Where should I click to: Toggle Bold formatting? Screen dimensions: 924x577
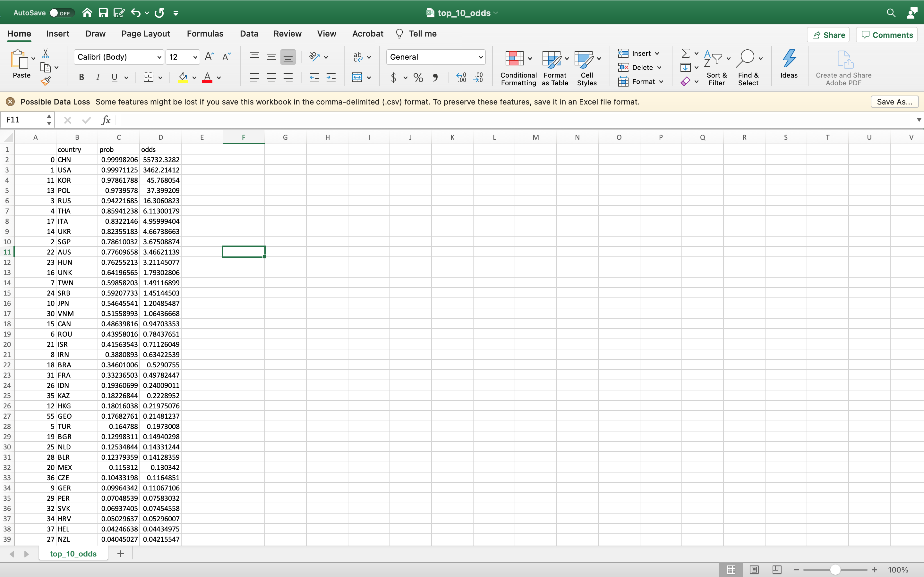point(81,78)
